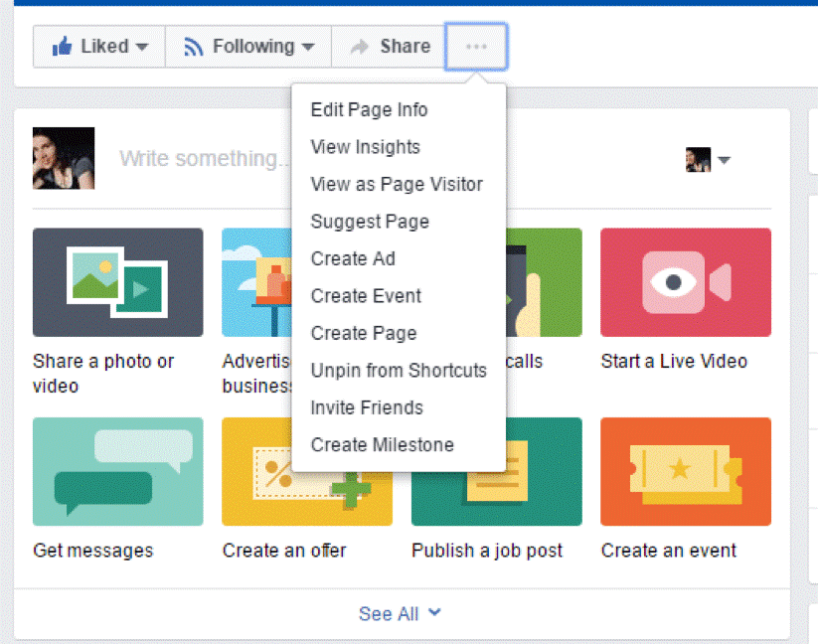Select View as Page Visitor
Screen dimensions: 818x644
coord(397,184)
